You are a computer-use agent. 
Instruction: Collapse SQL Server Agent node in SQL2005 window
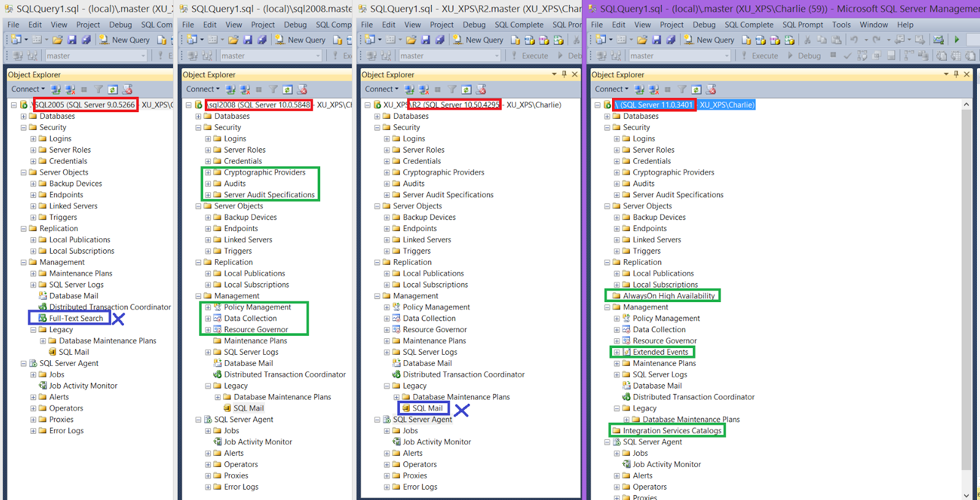[23, 363]
